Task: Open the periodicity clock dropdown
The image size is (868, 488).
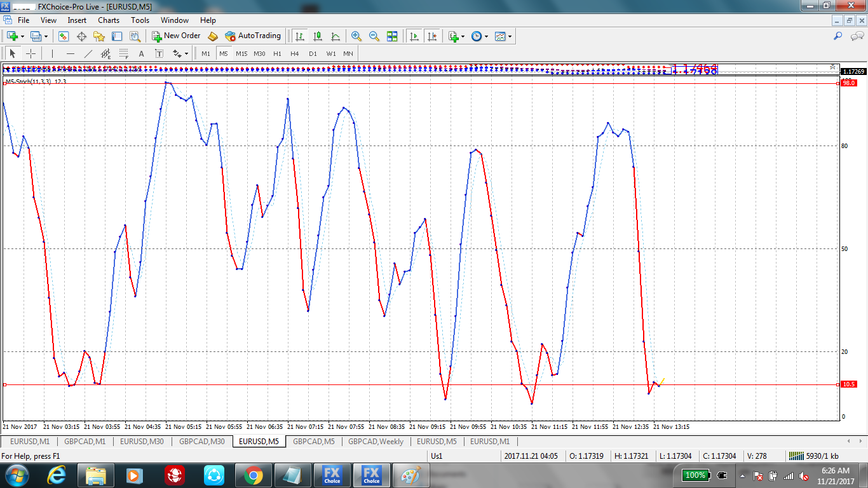Action: pyautogui.click(x=487, y=36)
